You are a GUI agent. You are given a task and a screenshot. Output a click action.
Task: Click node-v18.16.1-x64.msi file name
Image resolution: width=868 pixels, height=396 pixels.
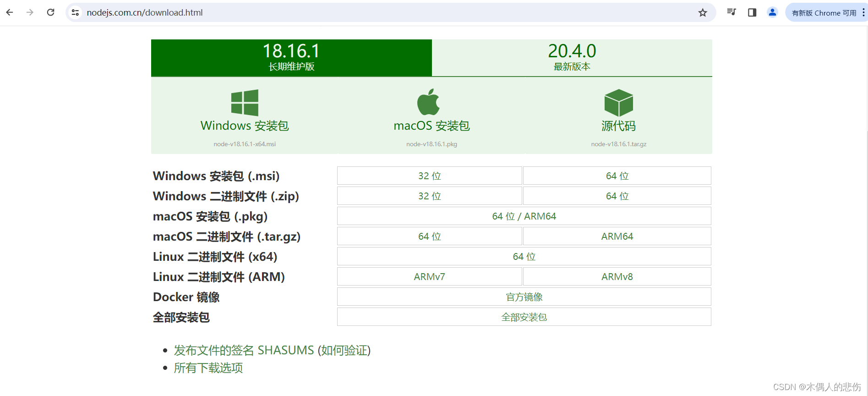pyautogui.click(x=245, y=144)
